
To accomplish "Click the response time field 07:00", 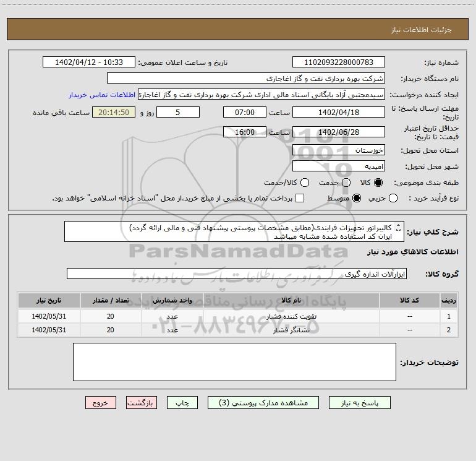I will [x=245, y=112].
